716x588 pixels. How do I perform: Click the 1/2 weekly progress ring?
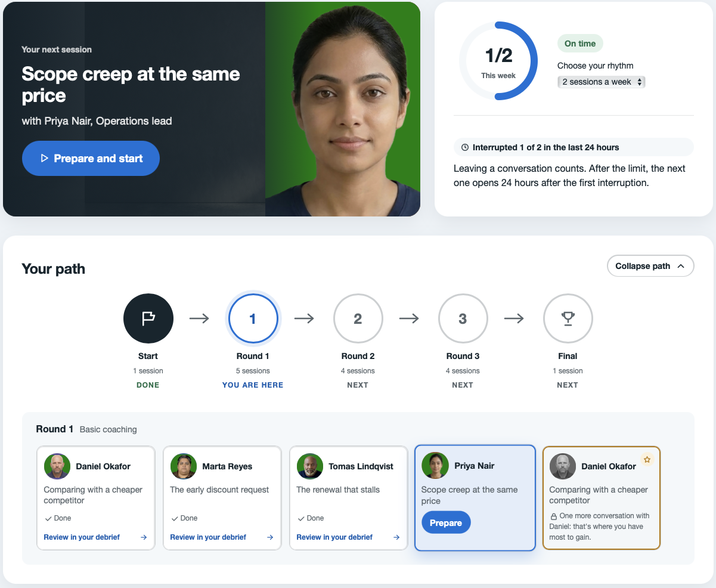pos(498,61)
